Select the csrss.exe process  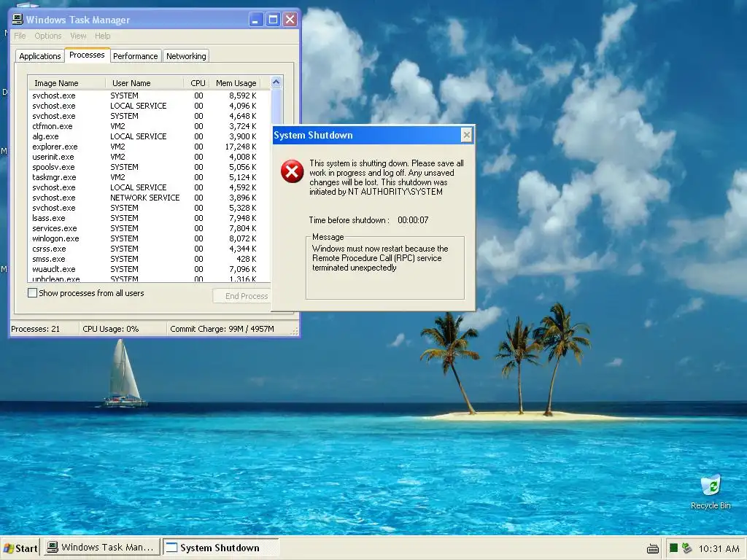tap(149, 249)
